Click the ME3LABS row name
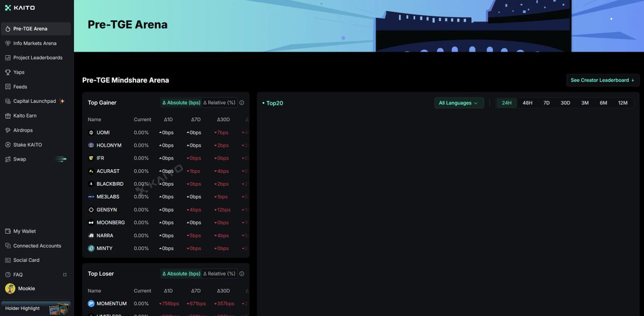644x316 pixels. [x=108, y=197]
